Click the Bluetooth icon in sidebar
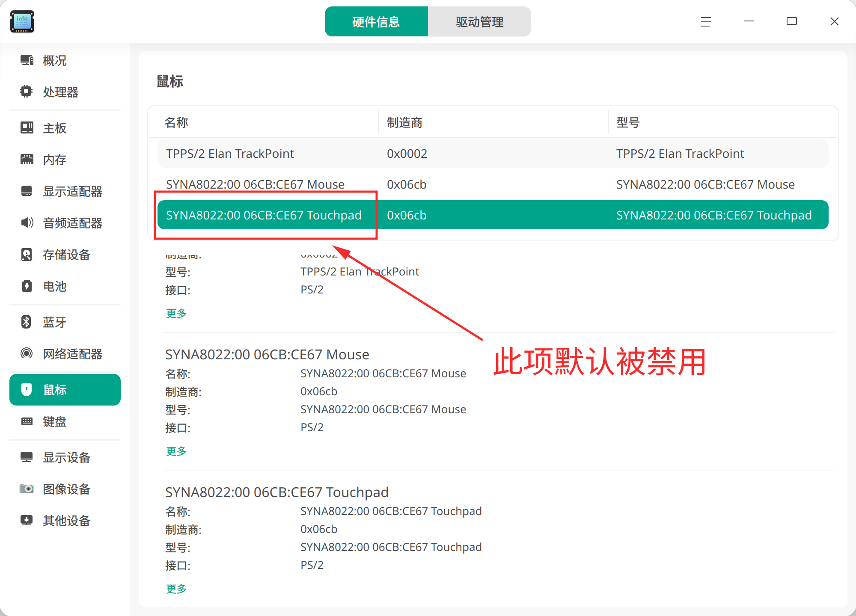 pos(27,322)
